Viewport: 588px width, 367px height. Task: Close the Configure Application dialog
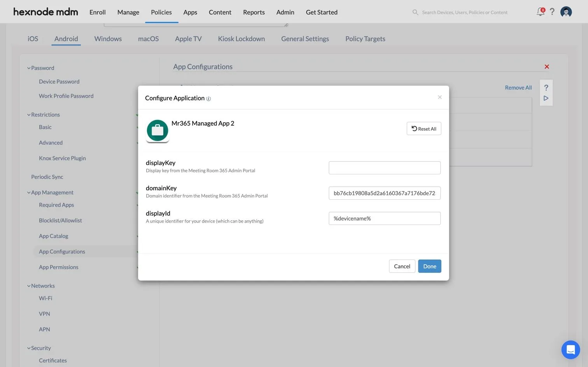pyautogui.click(x=439, y=97)
